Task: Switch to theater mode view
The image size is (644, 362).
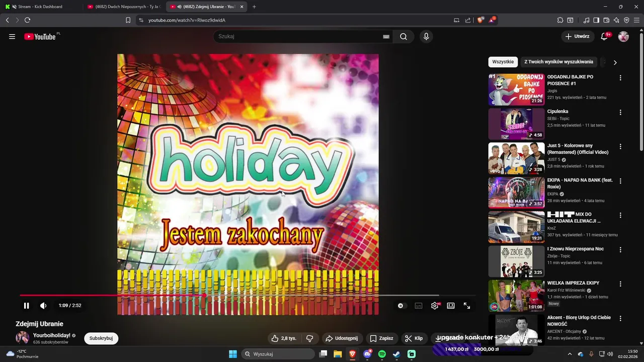Action: coord(451,306)
